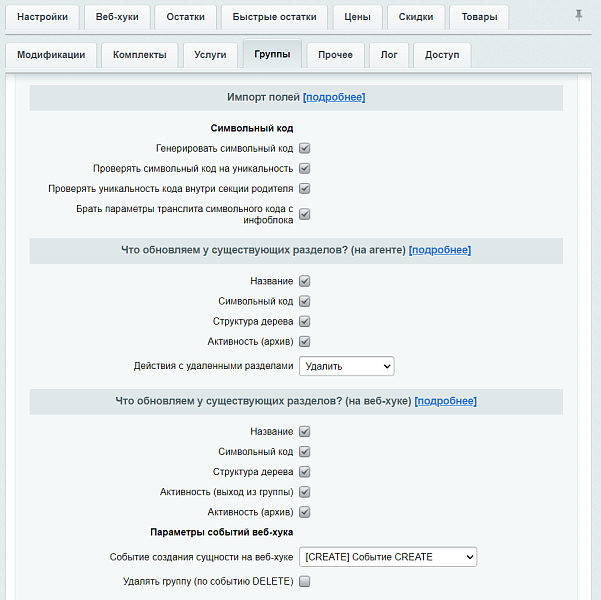
Task: Expand Действия с удаленными разделами dropdown
Action: [346, 366]
